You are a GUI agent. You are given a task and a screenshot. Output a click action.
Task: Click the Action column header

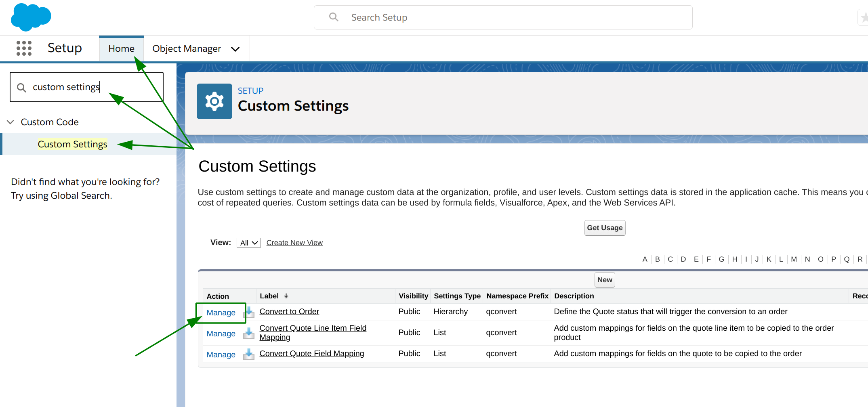click(x=218, y=296)
